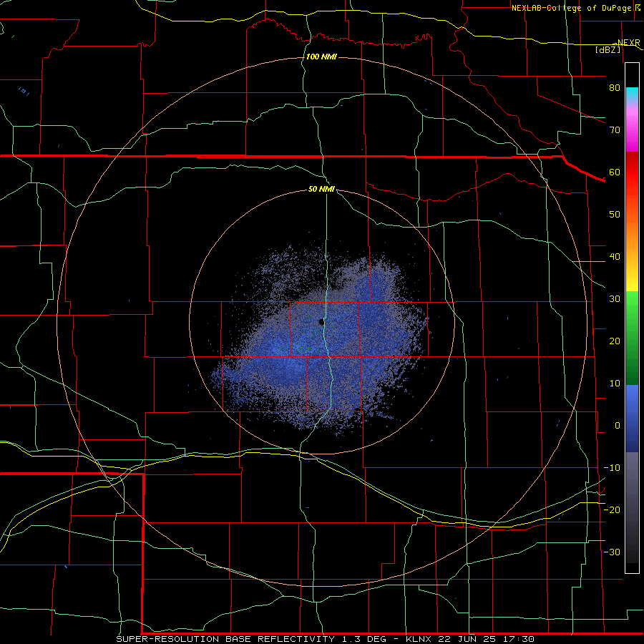The height and width of the screenshot is (644, 644).
Task: Click the '100 NMI' range ring label
Action: point(321,57)
